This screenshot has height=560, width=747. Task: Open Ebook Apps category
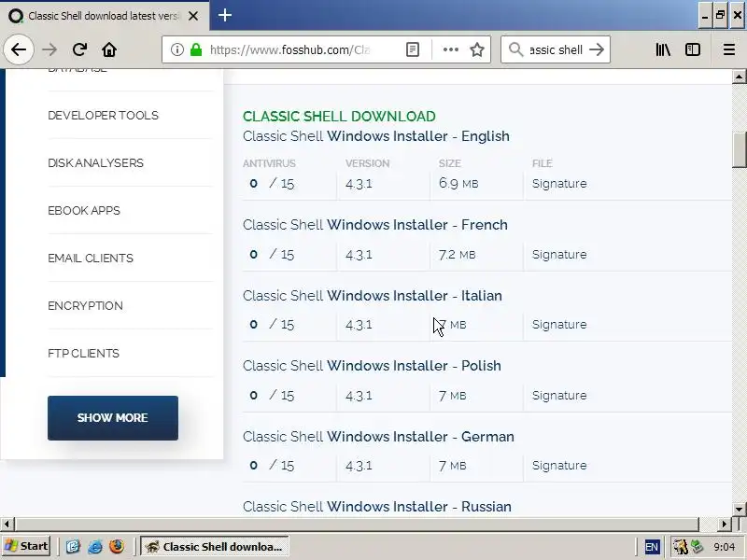(84, 211)
